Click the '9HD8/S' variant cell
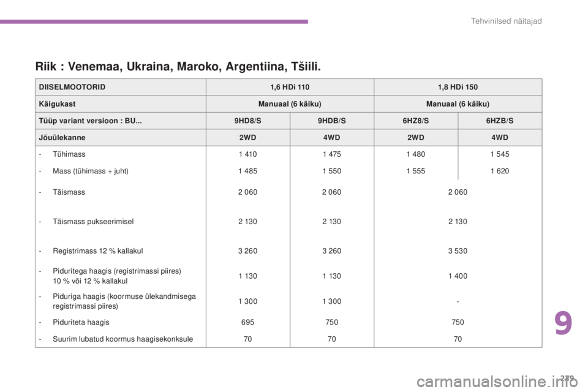The height and width of the screenshot is (392, 588). click(x=248, y=121)
